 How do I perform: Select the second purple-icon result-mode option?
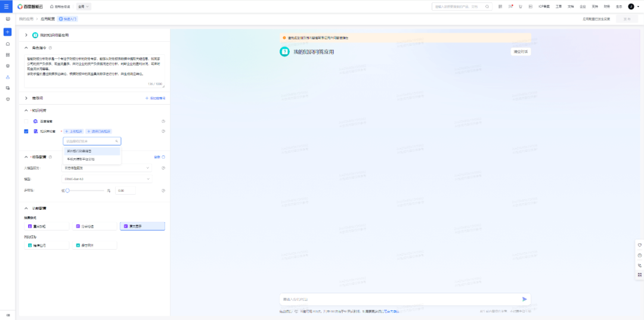(94, 226)
